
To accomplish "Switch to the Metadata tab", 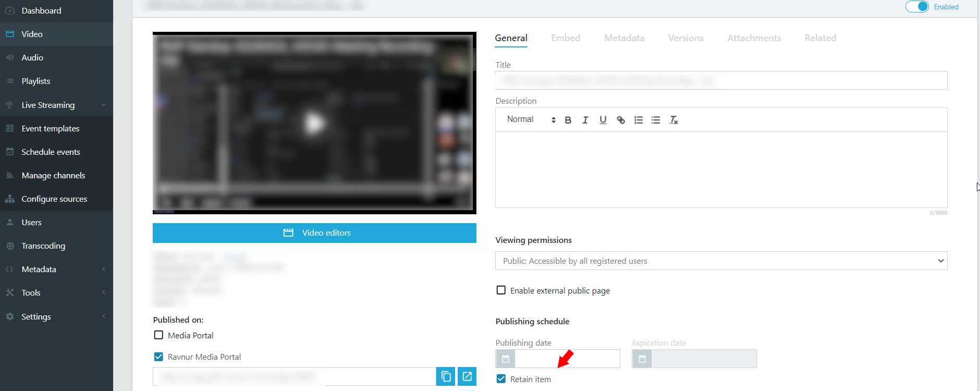I will coord(624,38).
